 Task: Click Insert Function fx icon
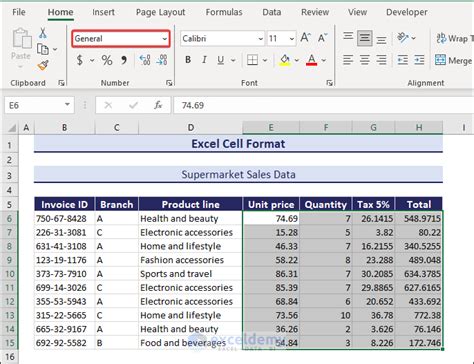(158, 105)
